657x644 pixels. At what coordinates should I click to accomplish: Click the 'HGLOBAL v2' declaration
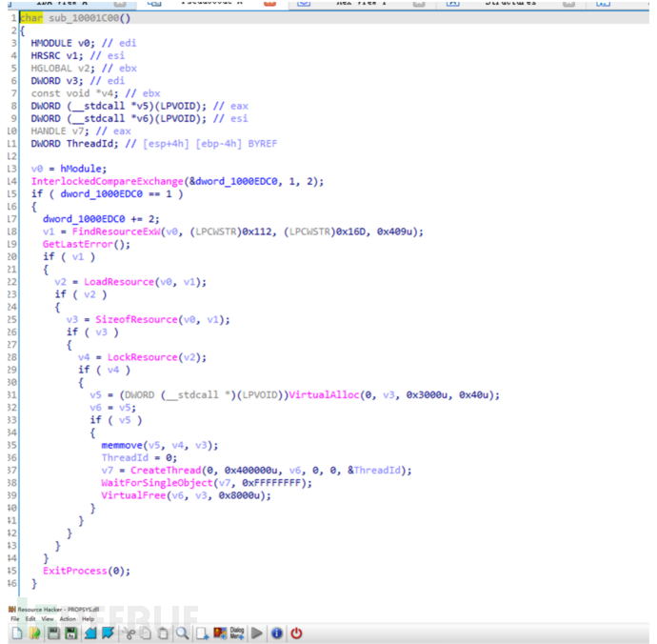click(63, 69)
